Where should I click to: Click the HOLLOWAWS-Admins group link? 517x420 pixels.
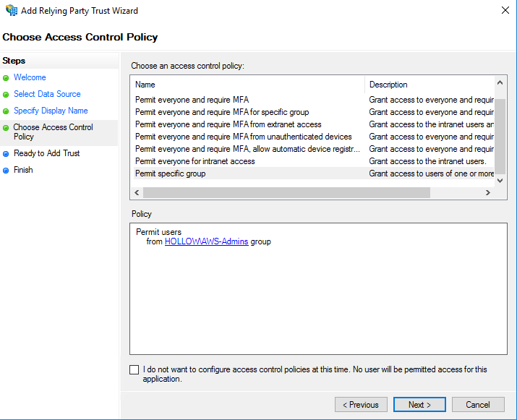(x=206, y=241)
